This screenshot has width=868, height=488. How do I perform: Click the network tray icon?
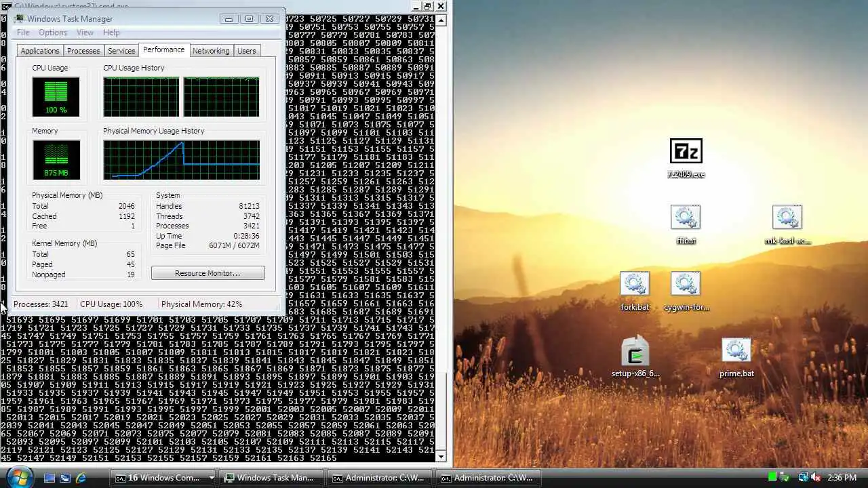coord(803,478)
